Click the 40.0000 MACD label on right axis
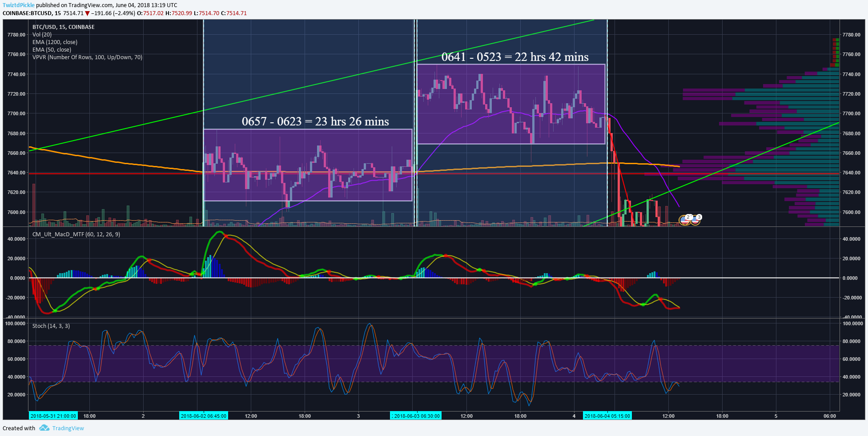 click(x=852, y=239)
